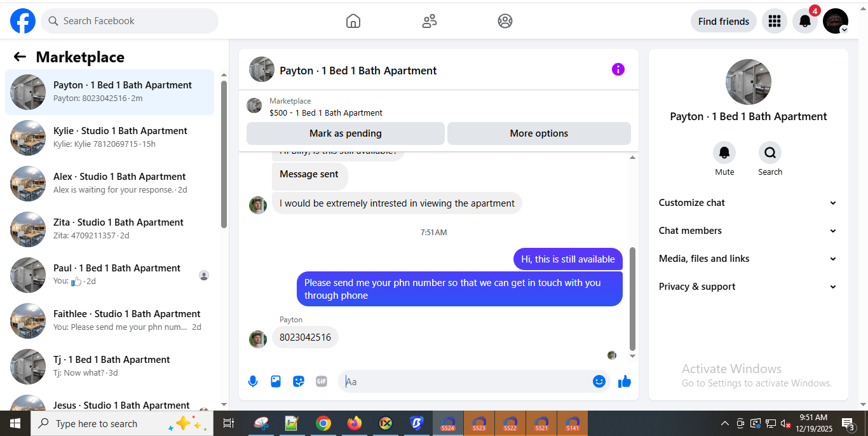
Task: Launch Chrome from the taskbar
Action: 323,423
